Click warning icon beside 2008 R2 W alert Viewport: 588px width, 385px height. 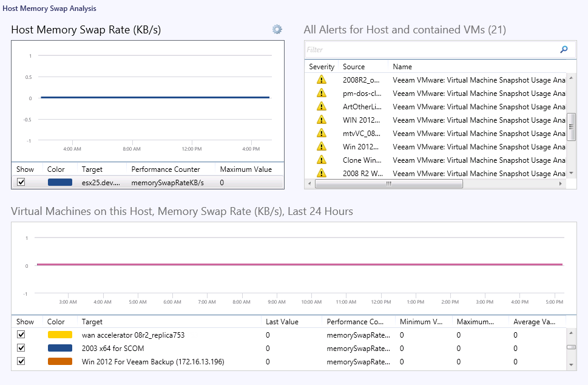coord(322,173)
